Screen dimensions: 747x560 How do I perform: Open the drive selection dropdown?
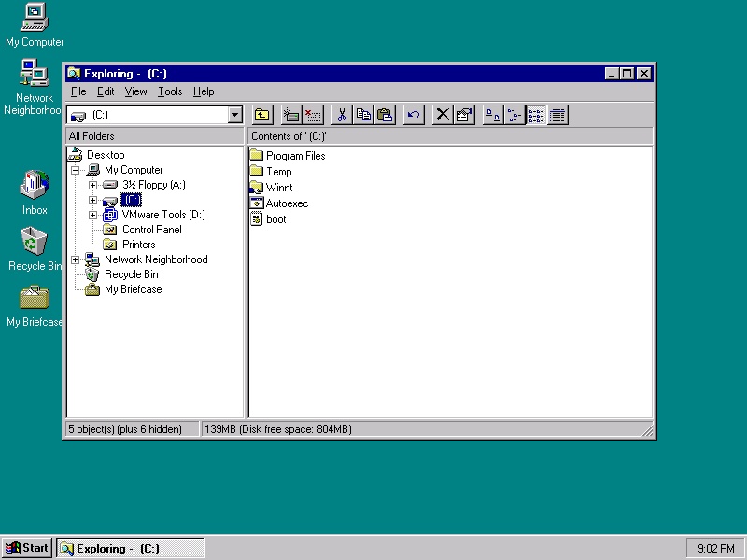point(234,115)
